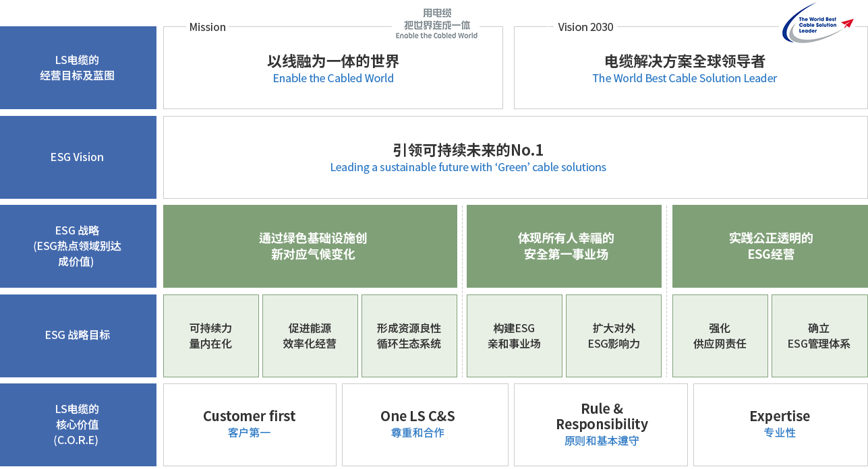Open the Mission box 以线融为一体的世界

[x=332, y=69]
